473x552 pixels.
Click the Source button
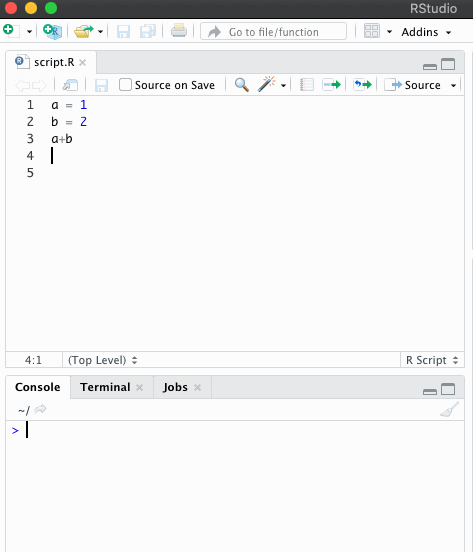click(x=412, y=85)
